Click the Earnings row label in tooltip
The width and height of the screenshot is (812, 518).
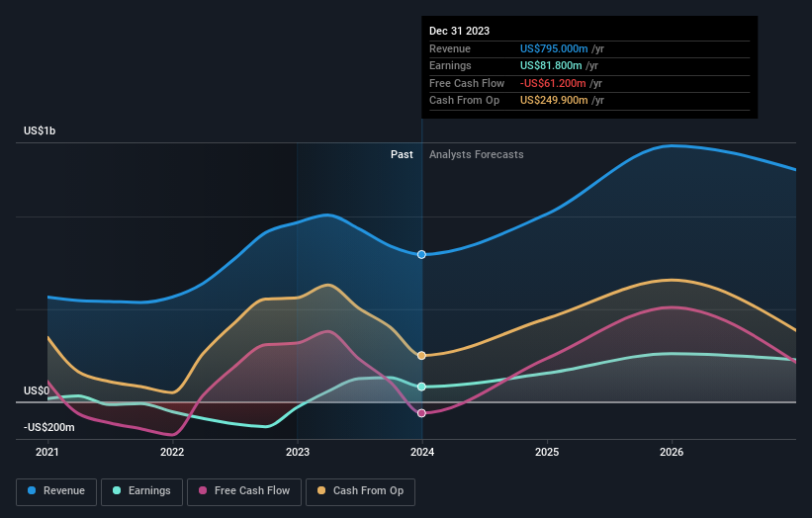451,65
